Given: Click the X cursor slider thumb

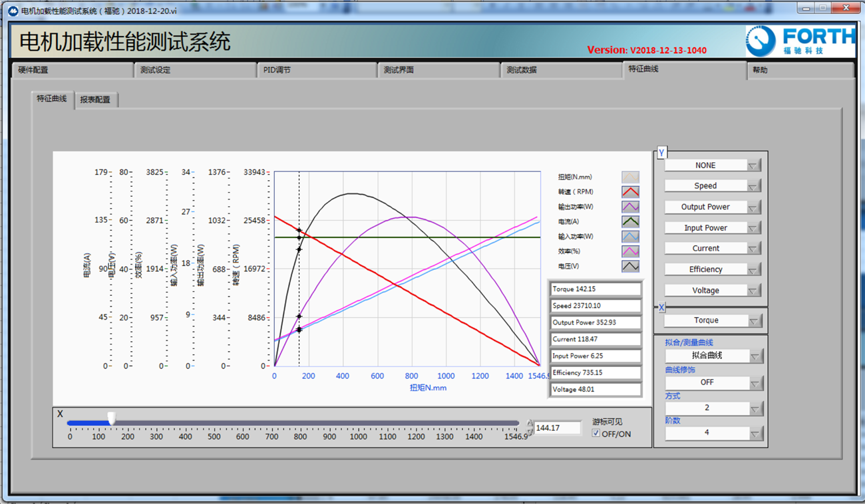Looking at the screenshot, I should 112,419.
